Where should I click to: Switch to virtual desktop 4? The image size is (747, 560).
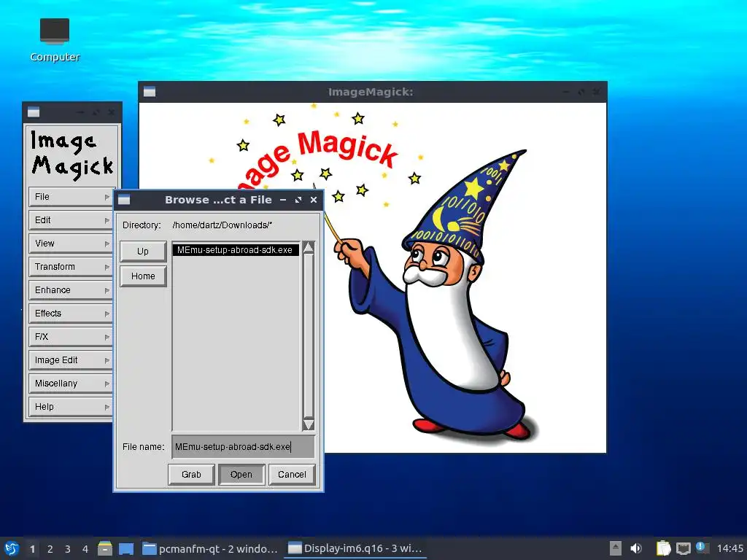pyautogui.click(x=85, y=549)
